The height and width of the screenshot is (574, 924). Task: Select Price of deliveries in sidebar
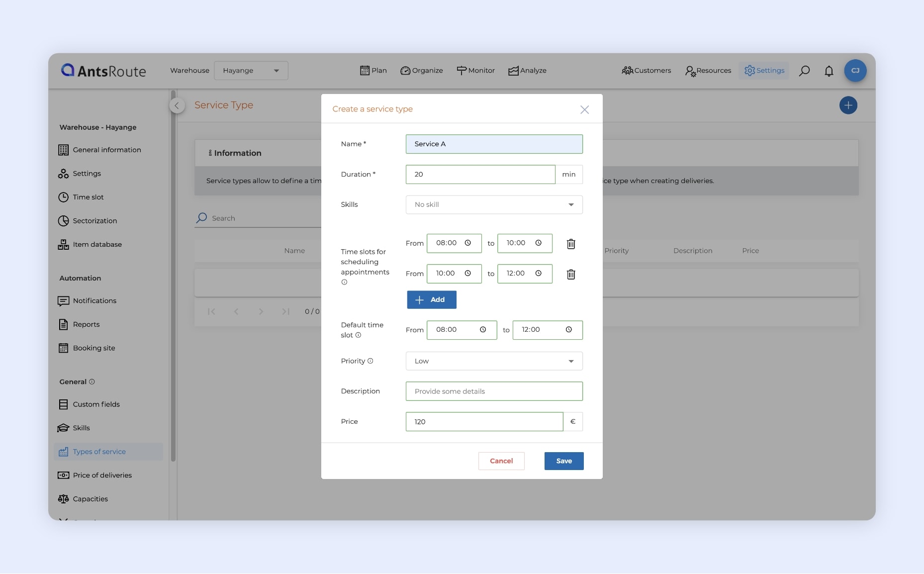(102, 475)
